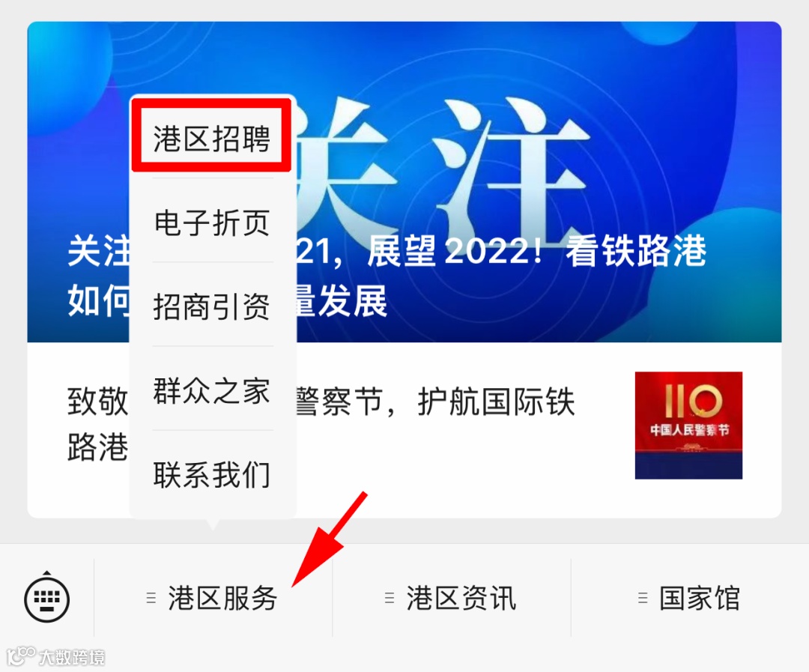Screen dimensions: 809x672
Task: Open 群众之家 menu item
Action: [211, 391]
